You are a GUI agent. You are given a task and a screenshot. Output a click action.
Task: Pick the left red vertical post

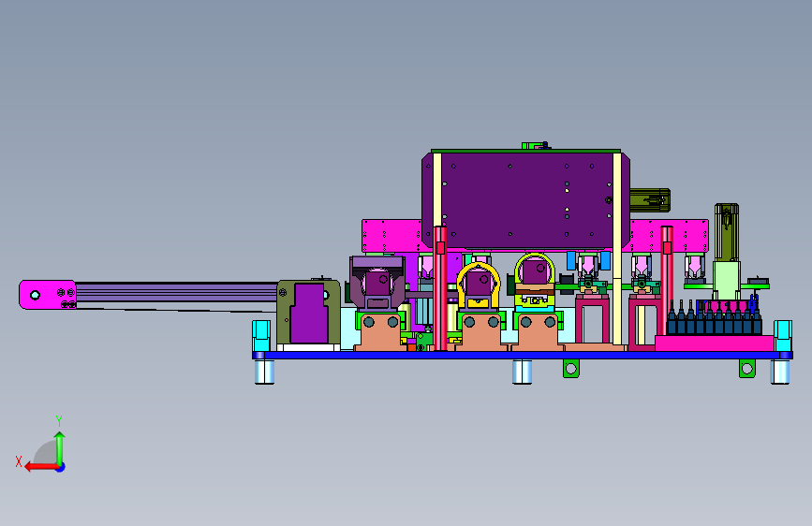click(440, 288)
